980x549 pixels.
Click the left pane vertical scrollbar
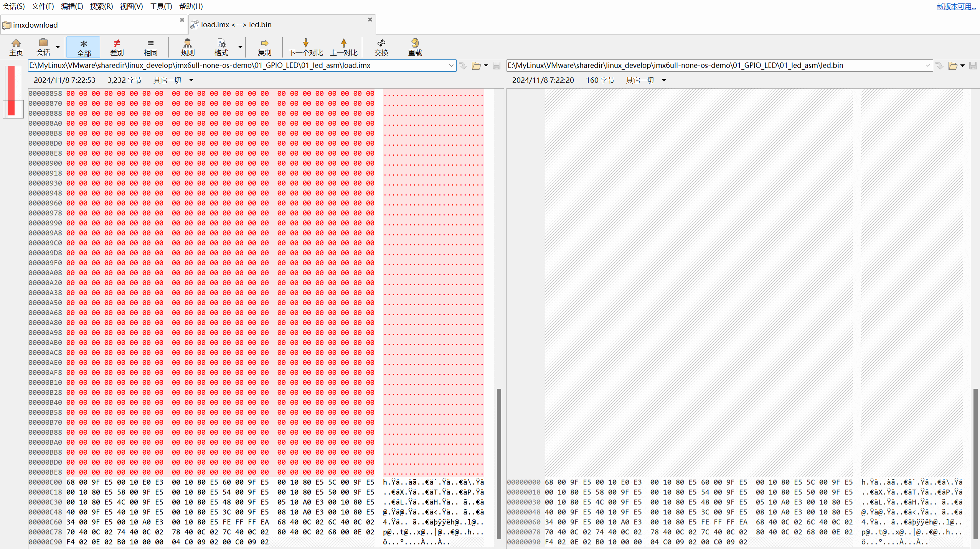point(499,463)
